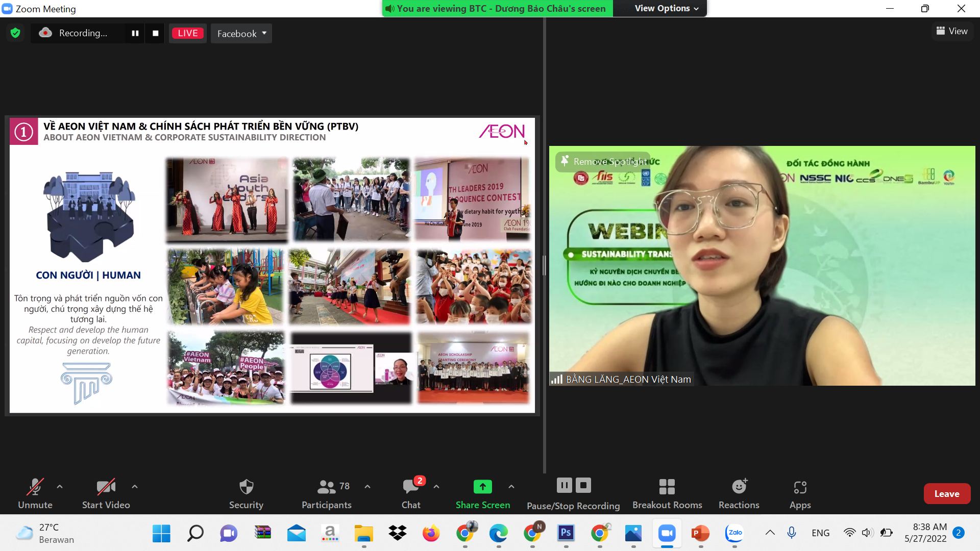Stop recording from top-left indicator
The image size is (980, 551).
click(156, 33)
